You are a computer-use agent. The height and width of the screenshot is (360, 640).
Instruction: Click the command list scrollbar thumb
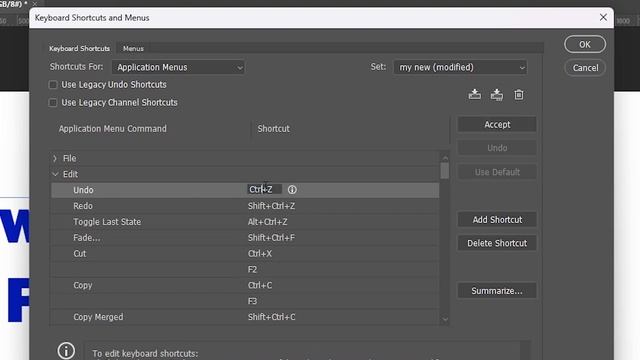pyautogui.click(x=445, y=171)
